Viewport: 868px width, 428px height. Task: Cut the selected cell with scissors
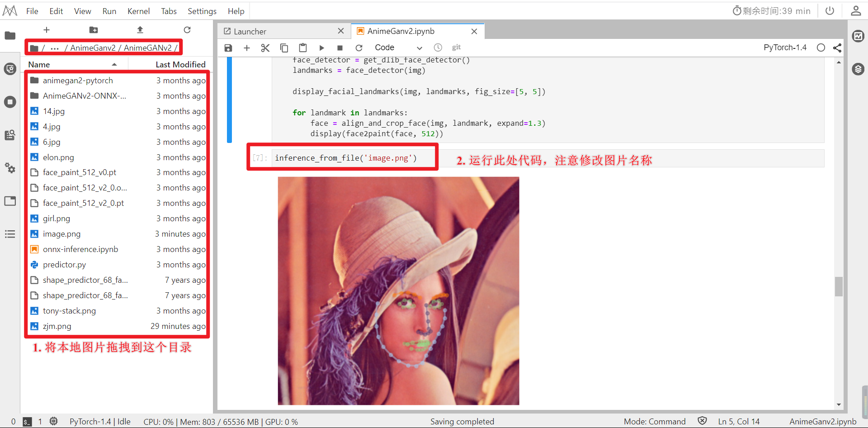tap(265, 48)
